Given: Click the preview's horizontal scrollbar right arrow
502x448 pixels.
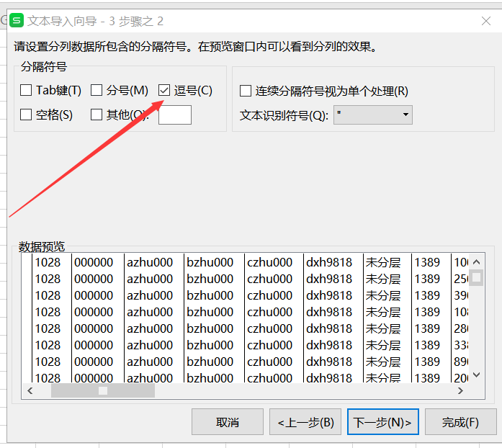Looking at the screenshot, I should [x=460, y=390].
